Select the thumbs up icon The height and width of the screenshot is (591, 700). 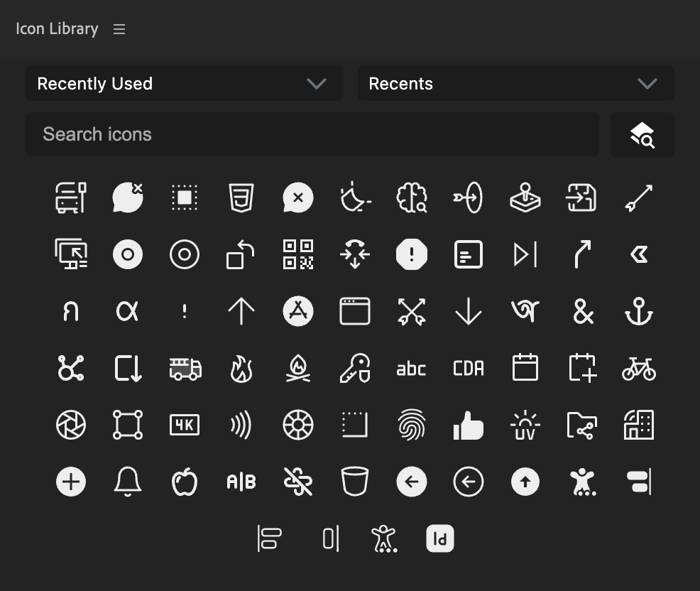(468, 425)
